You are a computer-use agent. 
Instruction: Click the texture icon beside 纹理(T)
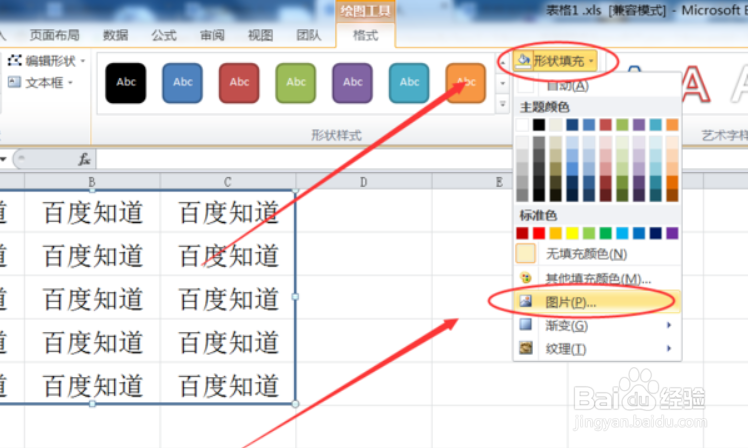526,348
